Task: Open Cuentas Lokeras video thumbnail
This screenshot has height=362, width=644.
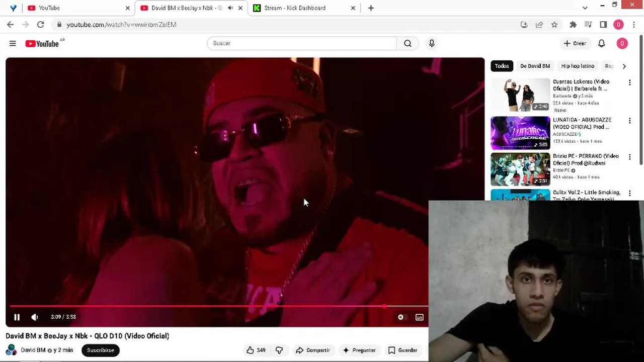Action: [520, 95]
